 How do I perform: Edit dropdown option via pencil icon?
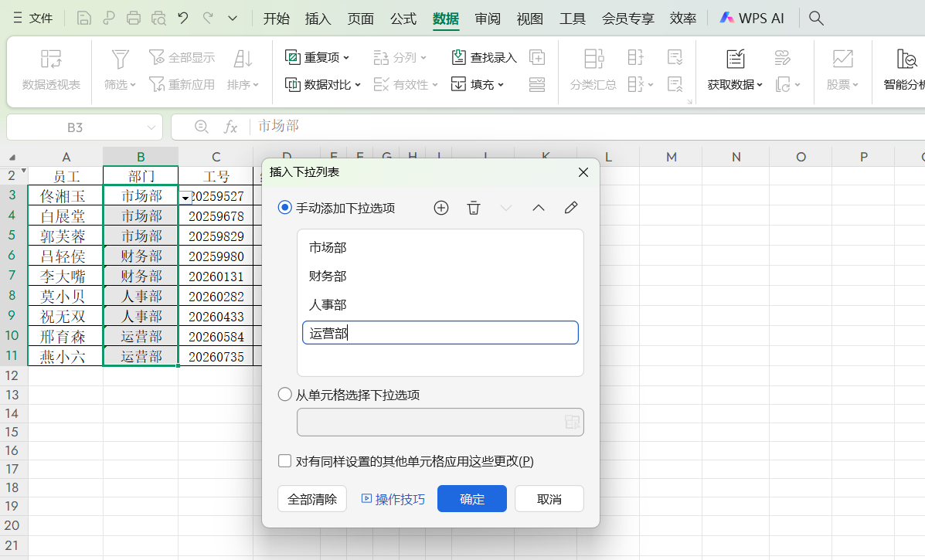pyautogui.click(x=571, y=208)
